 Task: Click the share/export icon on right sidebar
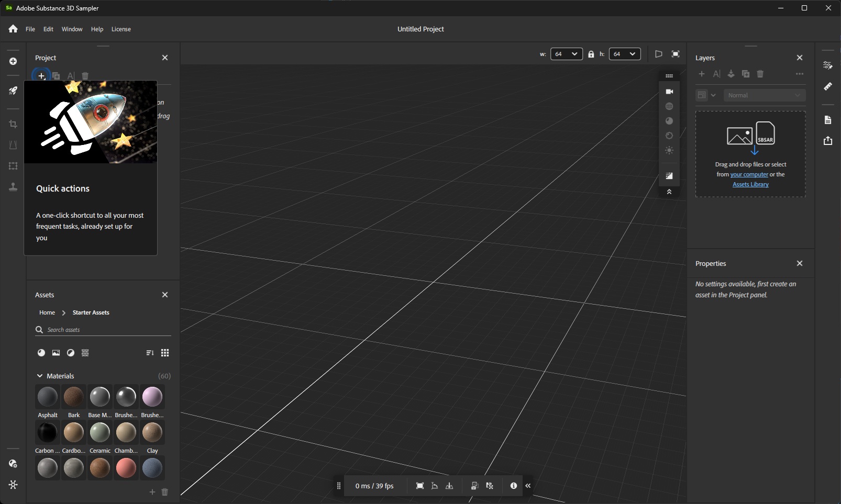click(x=827, y=141)
